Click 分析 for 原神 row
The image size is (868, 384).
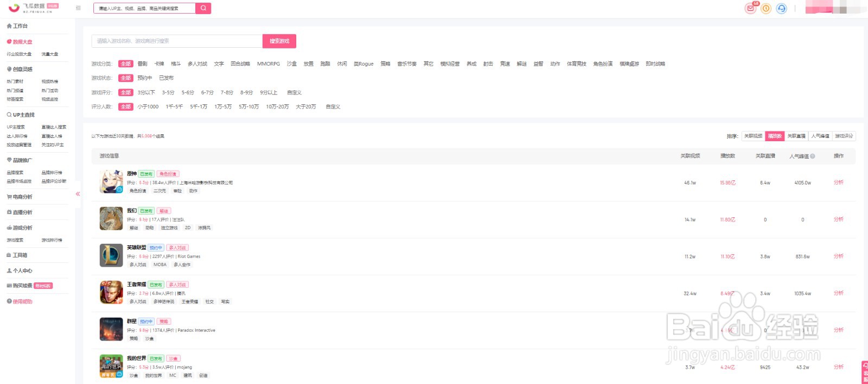pyautogui.click(x=839, y=182)
